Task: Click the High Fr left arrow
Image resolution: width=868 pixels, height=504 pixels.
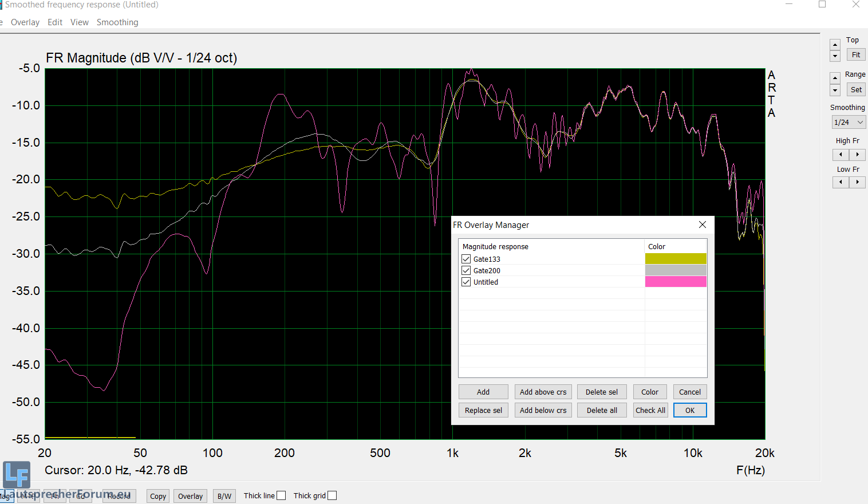Action: coord(841,155)
